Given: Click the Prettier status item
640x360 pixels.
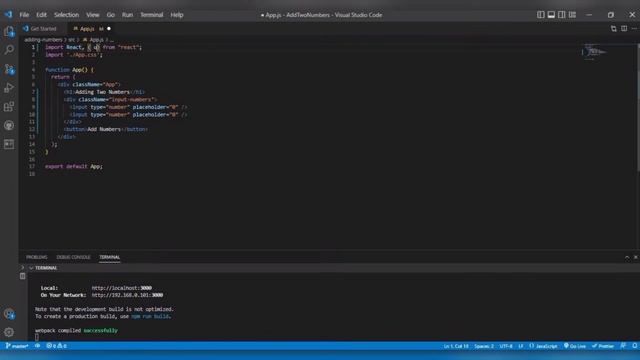Looking at the screenshot, I should click(x=603, y=346).
